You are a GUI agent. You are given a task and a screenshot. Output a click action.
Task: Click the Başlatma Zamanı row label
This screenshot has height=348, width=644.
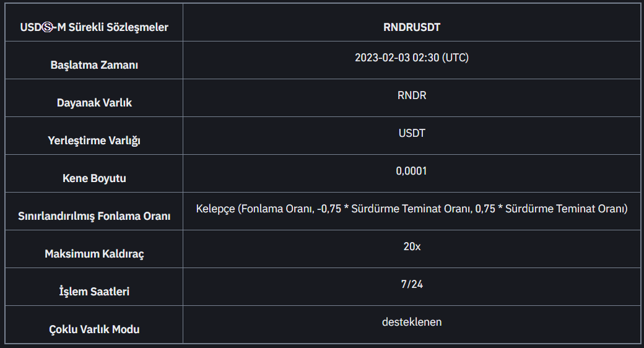(94, 65)
